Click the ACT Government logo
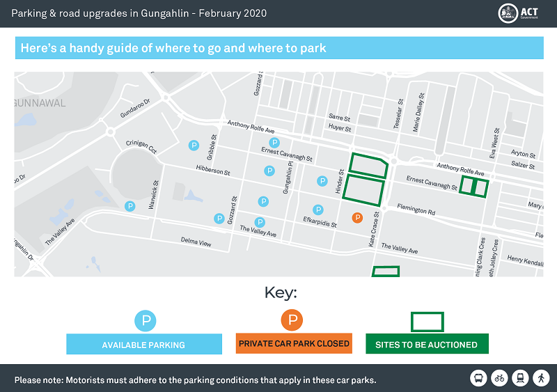 click(x=518, y=13)
